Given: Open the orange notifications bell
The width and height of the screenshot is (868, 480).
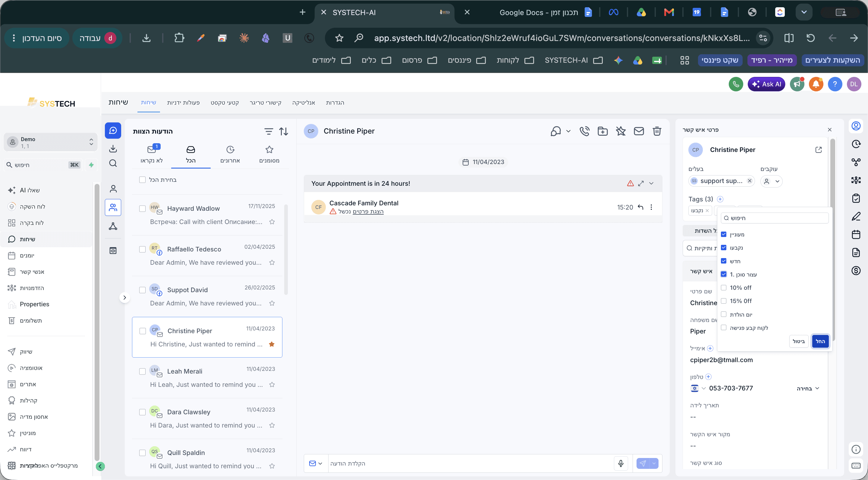Looking at the screenshot, I should [x=816, y=84].
